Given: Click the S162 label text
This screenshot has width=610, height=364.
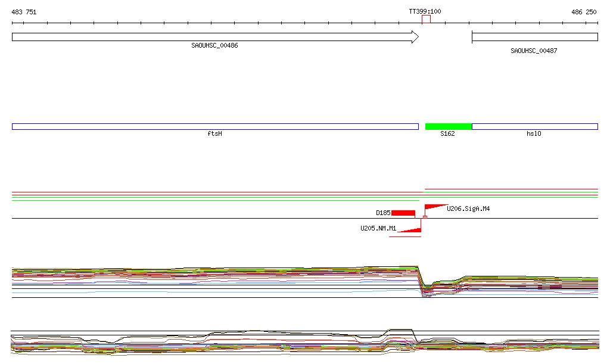Looking at the screenshot, I should point(447,134).
